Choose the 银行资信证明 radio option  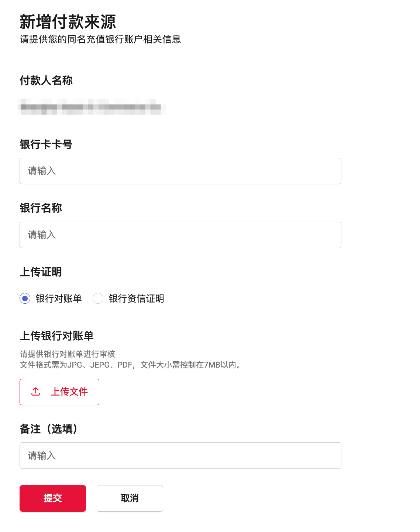pyautogui.click(x=98, y=299)
